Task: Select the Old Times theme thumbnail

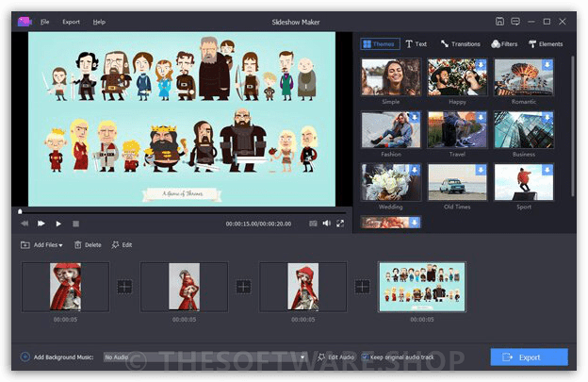Action: tap(457, 182)
